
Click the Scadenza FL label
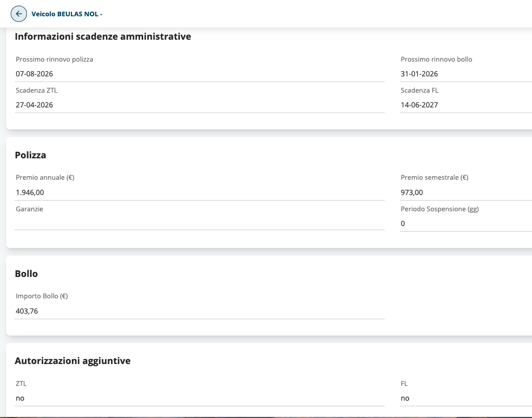[419, 91]
